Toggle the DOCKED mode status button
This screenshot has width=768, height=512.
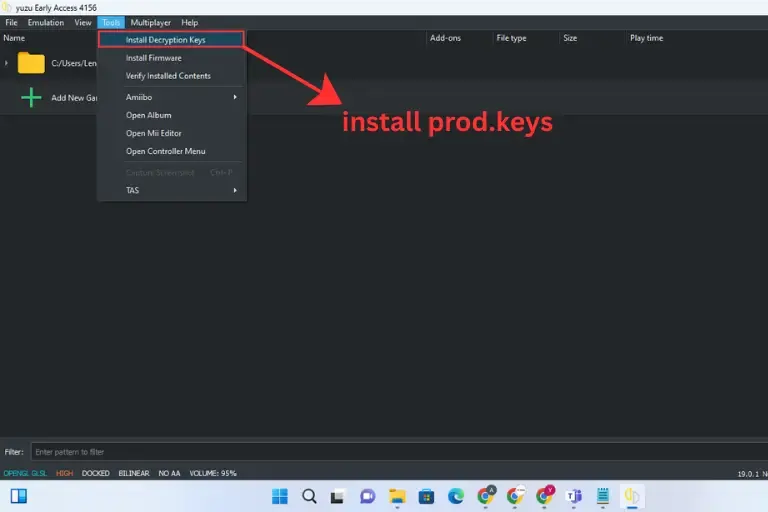(x=96, y=473)
